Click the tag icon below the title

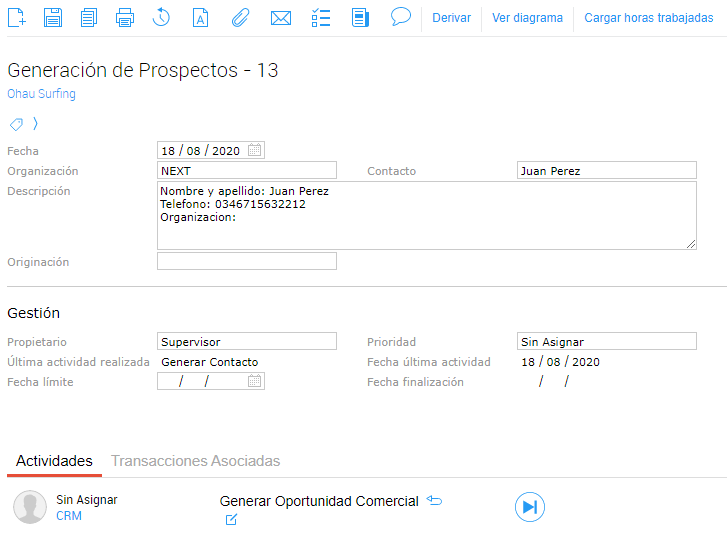click(x=16, y=124)
